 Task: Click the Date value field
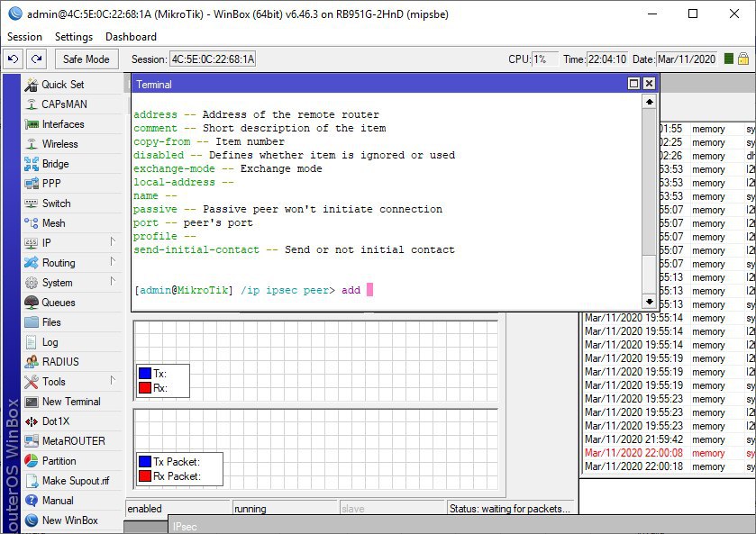click(687, 59)
